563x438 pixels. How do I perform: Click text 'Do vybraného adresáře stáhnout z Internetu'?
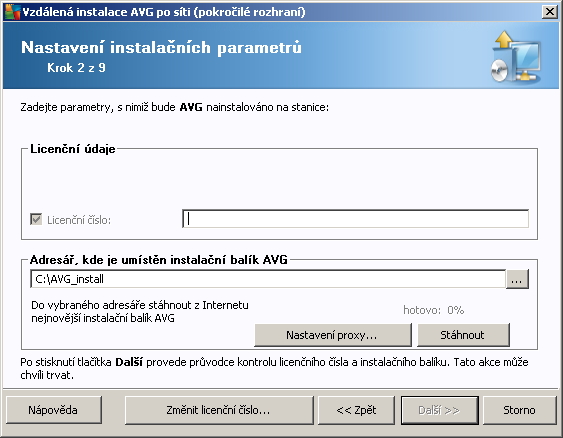pyautogui.click(x=140, y=305)
